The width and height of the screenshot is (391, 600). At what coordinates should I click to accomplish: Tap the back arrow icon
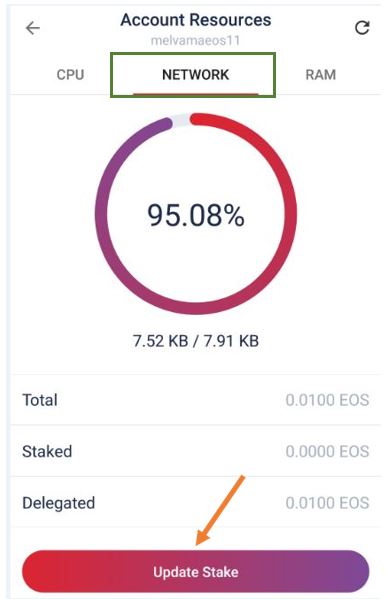[x=33, y=28]
